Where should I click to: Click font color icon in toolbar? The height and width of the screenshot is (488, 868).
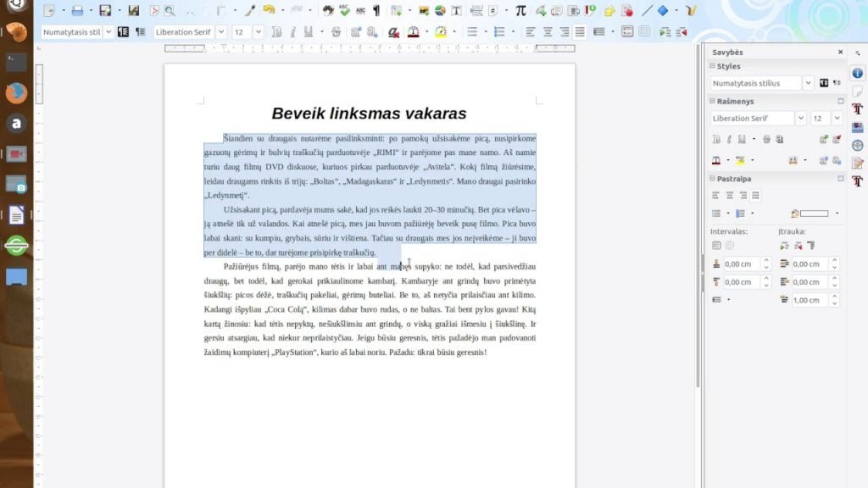414,32
